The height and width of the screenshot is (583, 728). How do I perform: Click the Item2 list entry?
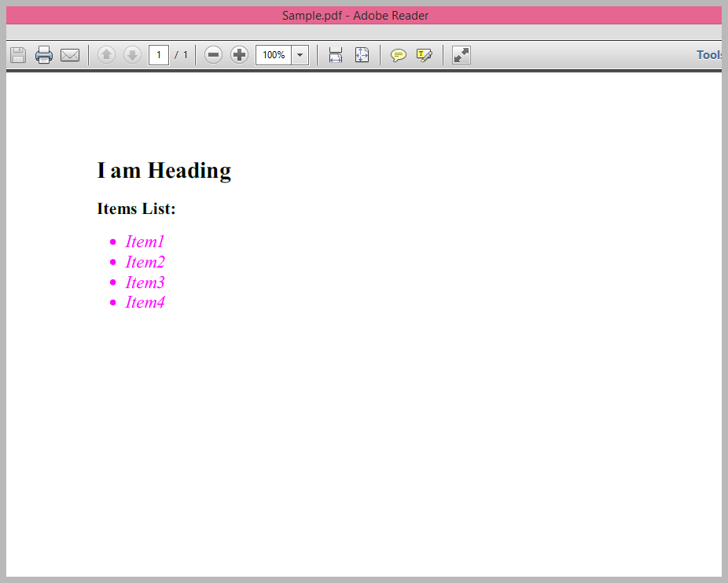[145, 262]
